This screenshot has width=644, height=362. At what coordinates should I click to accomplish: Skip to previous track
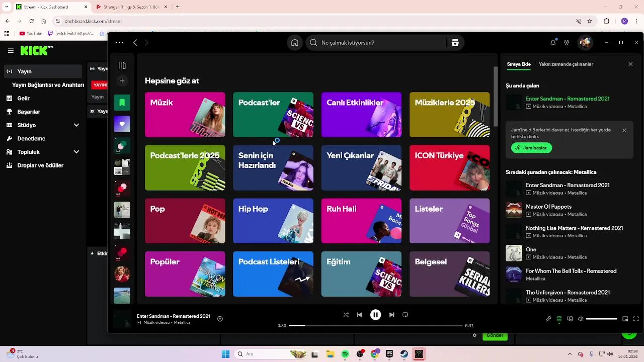point(359,315)
